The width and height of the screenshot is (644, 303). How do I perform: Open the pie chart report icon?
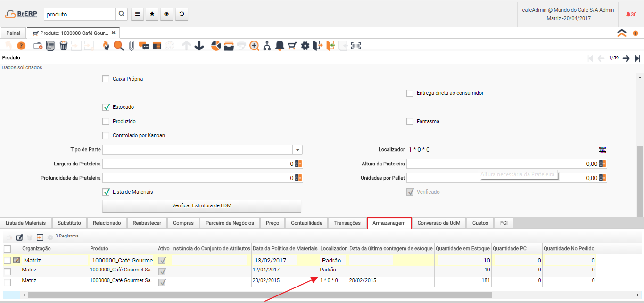(x=216, y=46)
